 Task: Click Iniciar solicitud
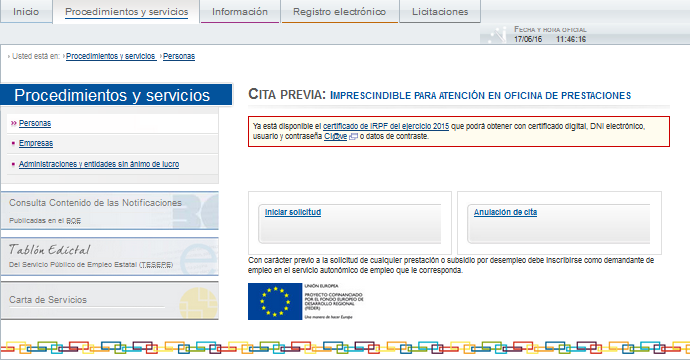293,212
